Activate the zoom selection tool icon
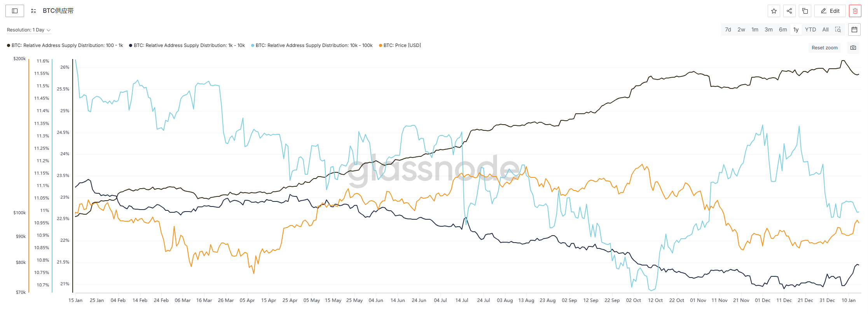Image resolution: width=868 pixels, height=314 pixels. pos(838,29)
